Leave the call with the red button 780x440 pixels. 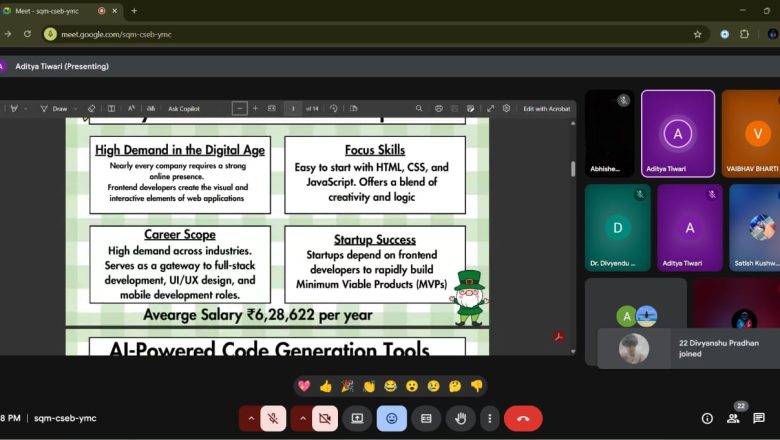point(523,418)
